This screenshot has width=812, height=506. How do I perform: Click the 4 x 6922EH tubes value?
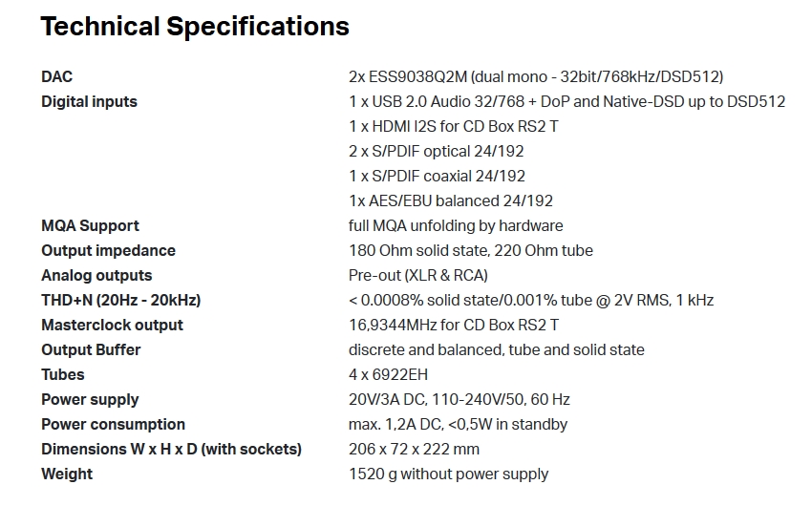[390, 374]
